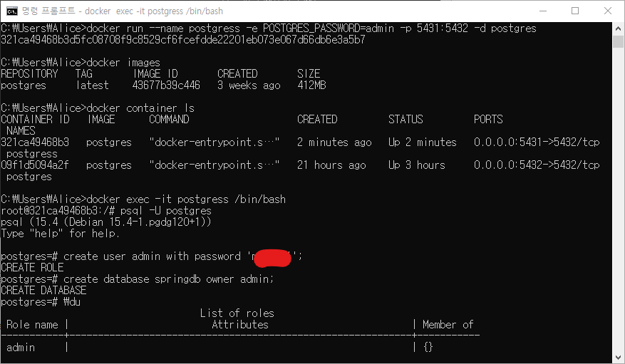Click the IMAGE ID column header
Viewport: 625px width, 364px height.
[x=155, y=74]
